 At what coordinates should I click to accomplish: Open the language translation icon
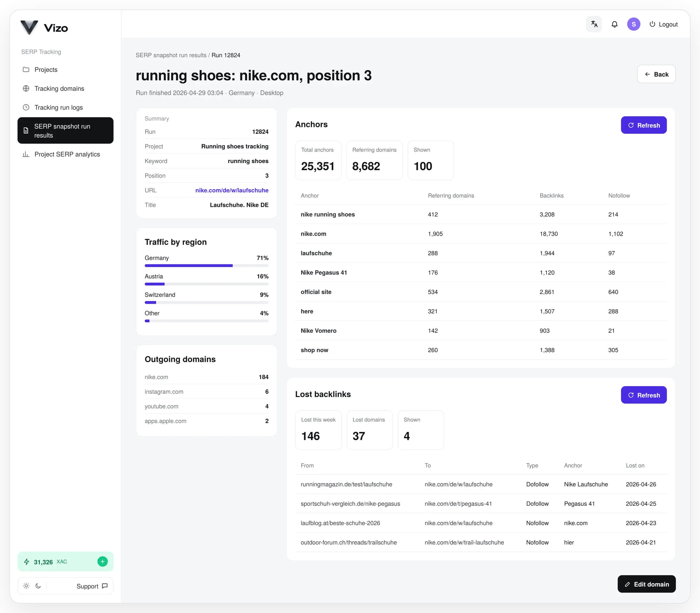tap(594, 24)
